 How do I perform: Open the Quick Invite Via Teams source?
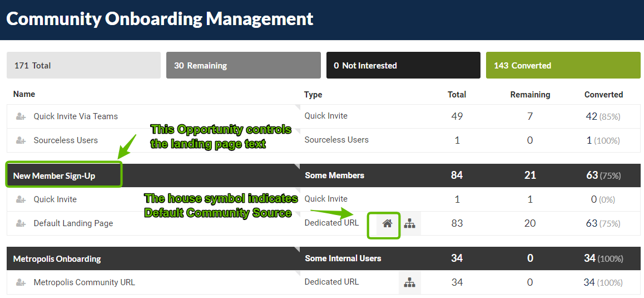point(76,116)
